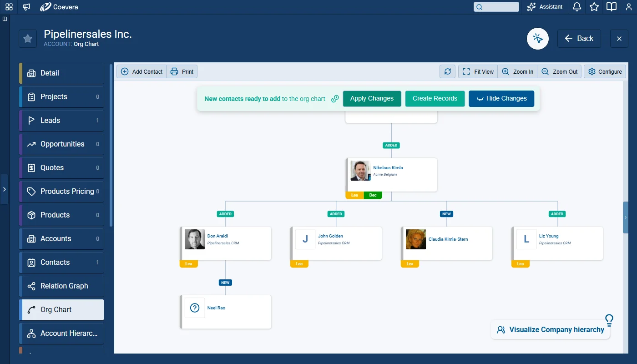This screenshot has width=637, height=364.
Task: Open the Projects tab
Action: [x=61, y=97]
